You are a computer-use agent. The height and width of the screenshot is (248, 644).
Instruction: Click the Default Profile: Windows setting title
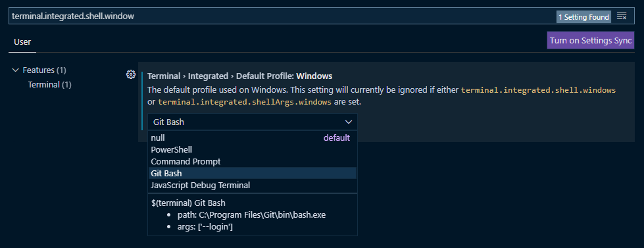[x=240, y=76]
